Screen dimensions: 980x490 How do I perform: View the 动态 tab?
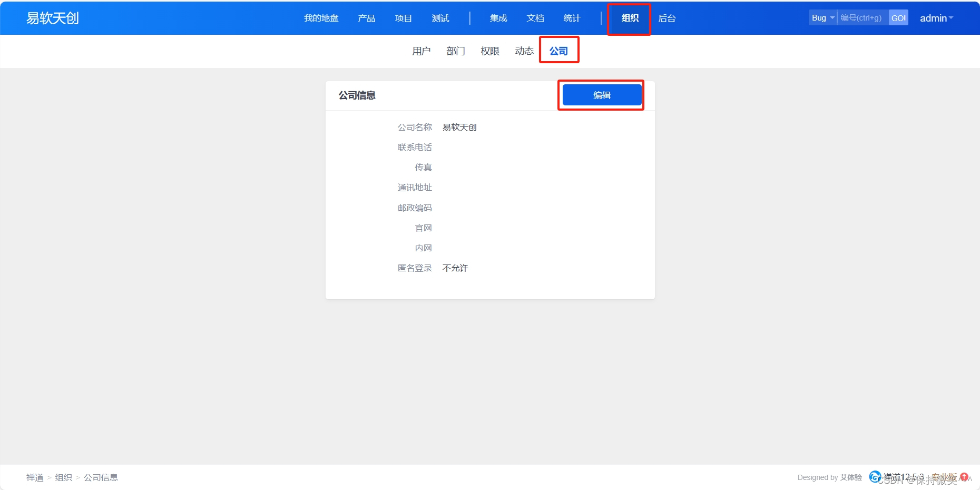click(524, 51)
